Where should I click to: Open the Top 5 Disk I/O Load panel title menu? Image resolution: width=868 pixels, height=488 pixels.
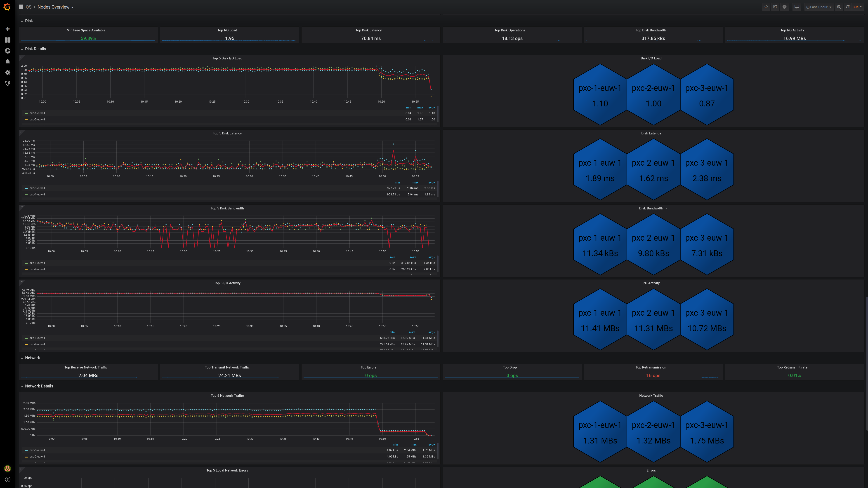(x=227, y=58)
